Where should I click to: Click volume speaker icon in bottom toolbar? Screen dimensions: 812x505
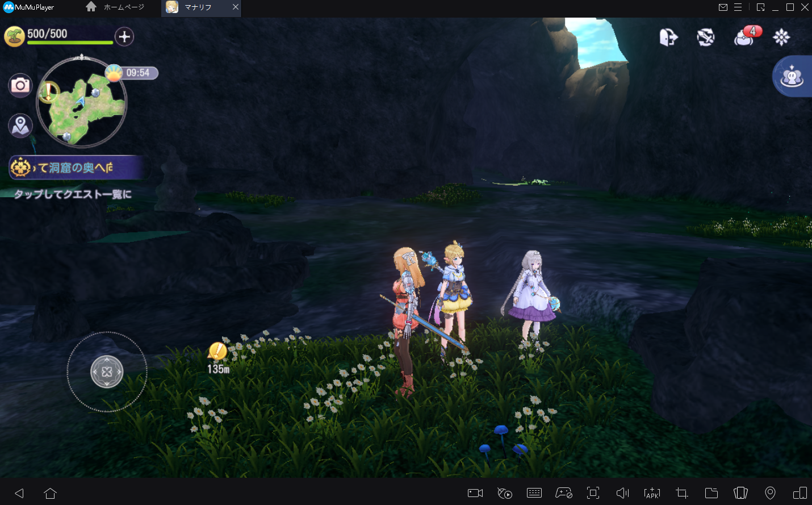pos(623,493)
